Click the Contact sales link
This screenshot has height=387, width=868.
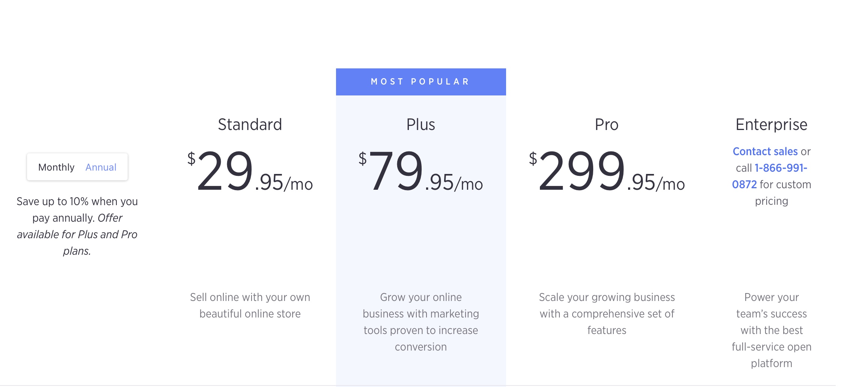(x=765, y=151)
